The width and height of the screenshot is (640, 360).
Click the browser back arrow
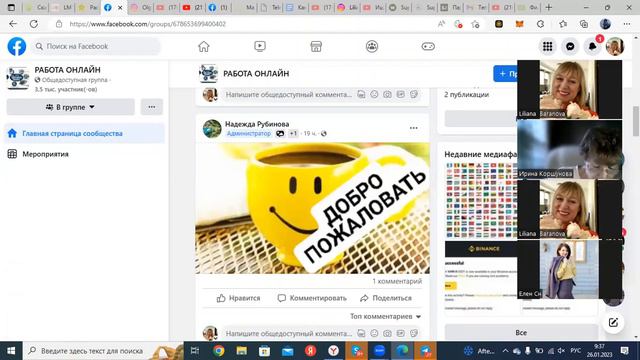[13, 24]
